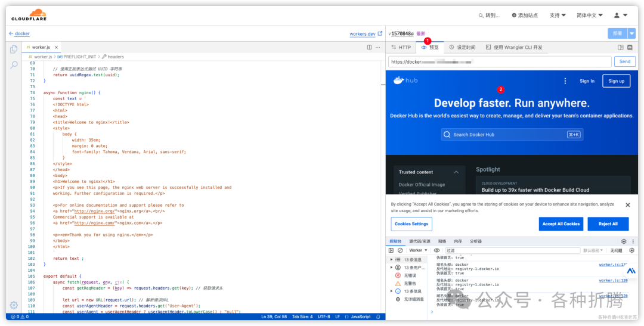Click the Send button
Image resolution: width=644 pixels, height=326 pixels.
(x=625, y=61)
